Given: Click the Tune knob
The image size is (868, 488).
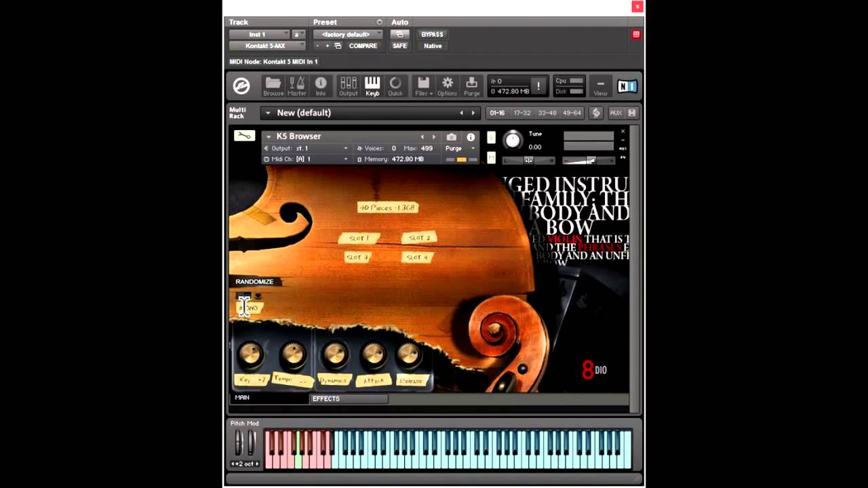Looking at the screenshot, I should (x=513, y=140).
